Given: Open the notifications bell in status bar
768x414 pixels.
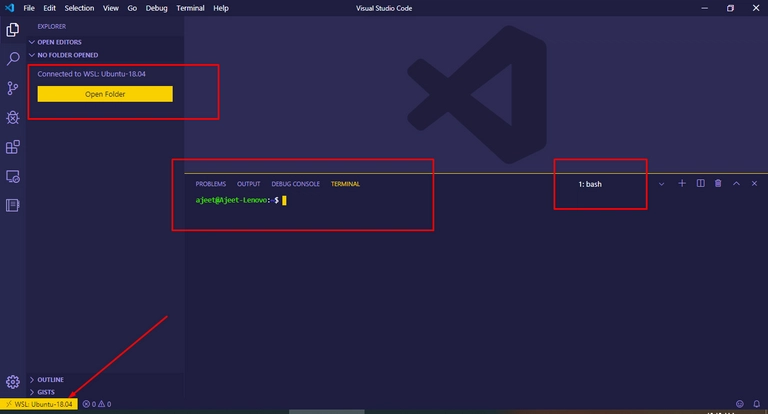Looking at the screenshot, I should (756, 404).
